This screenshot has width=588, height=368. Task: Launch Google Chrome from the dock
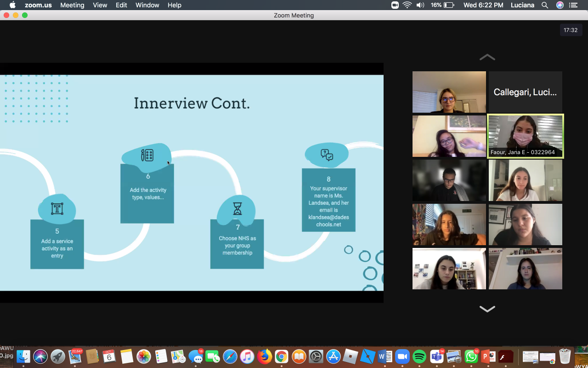point(282,356)
